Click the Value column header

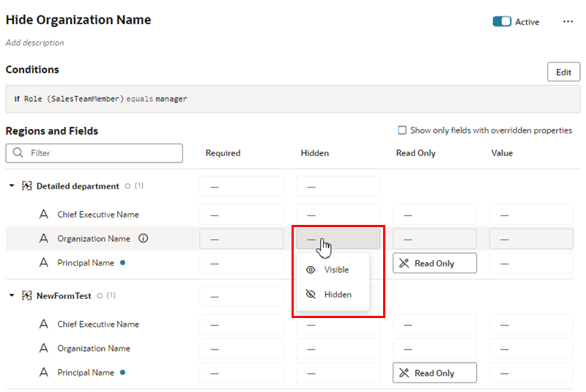click(x=502, y=153)
